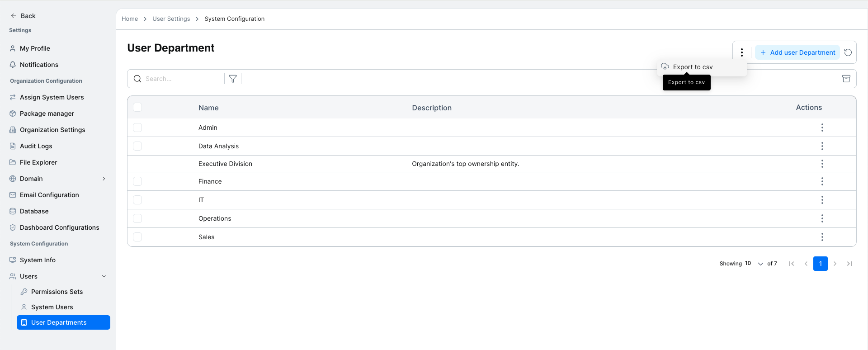Open Package manager page
This screenshot has width=868, height=350.
click(x=47, y=114)
